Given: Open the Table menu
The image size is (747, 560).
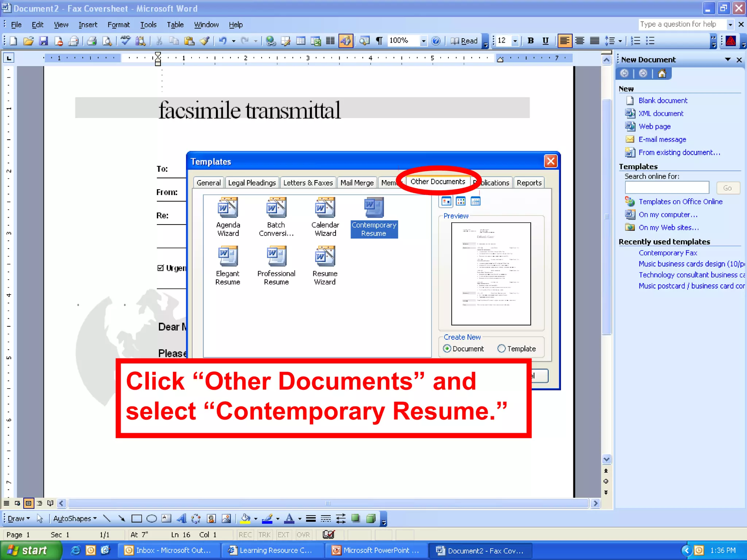Looking at the screenshot, I should click(x=175, y=25).
